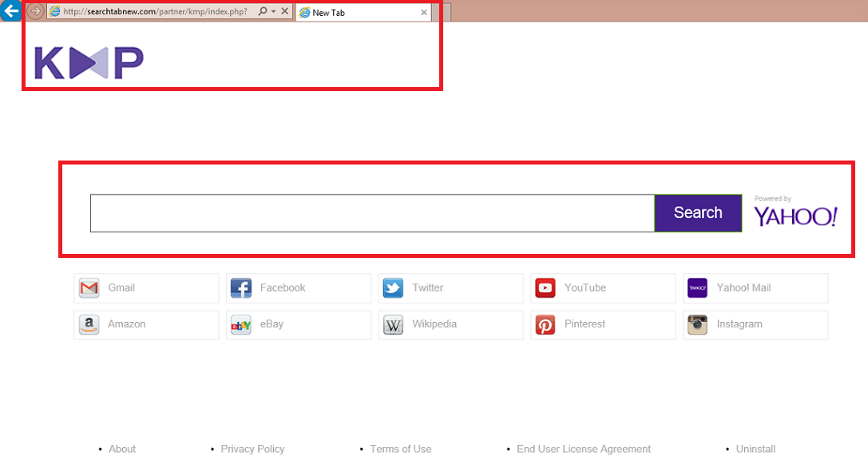This screenshot has height=460, width=868.
Task: Click the KMP logo
Action: click(89, 63)
